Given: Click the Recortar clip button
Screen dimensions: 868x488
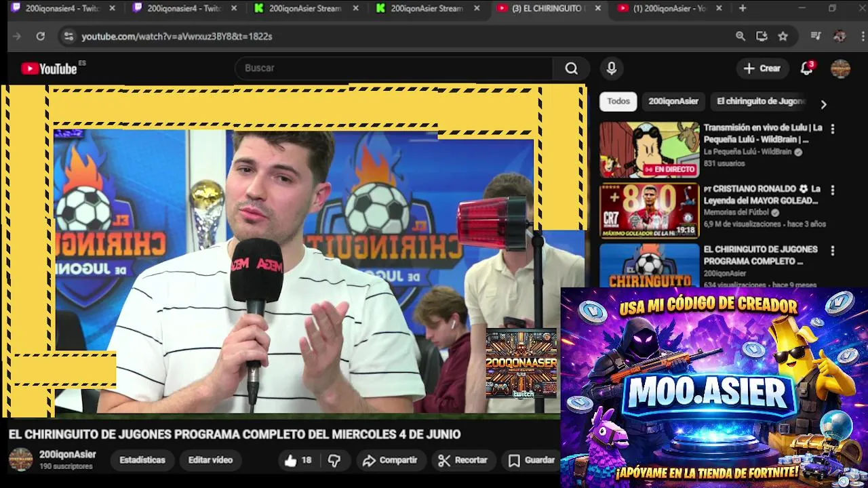Looking at the screenshot, I should [x=463, y=460].
